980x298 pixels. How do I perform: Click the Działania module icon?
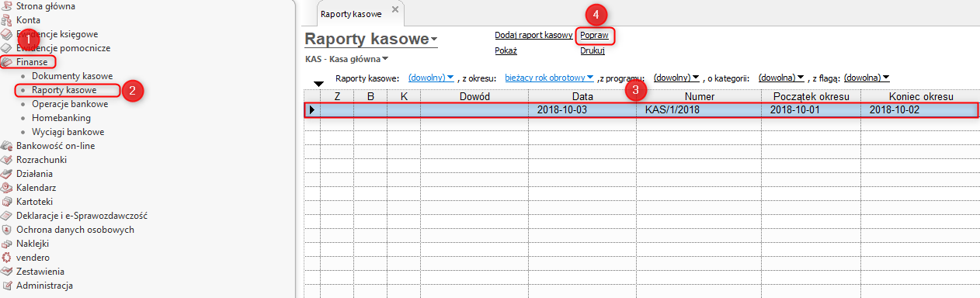coord(7,174)
